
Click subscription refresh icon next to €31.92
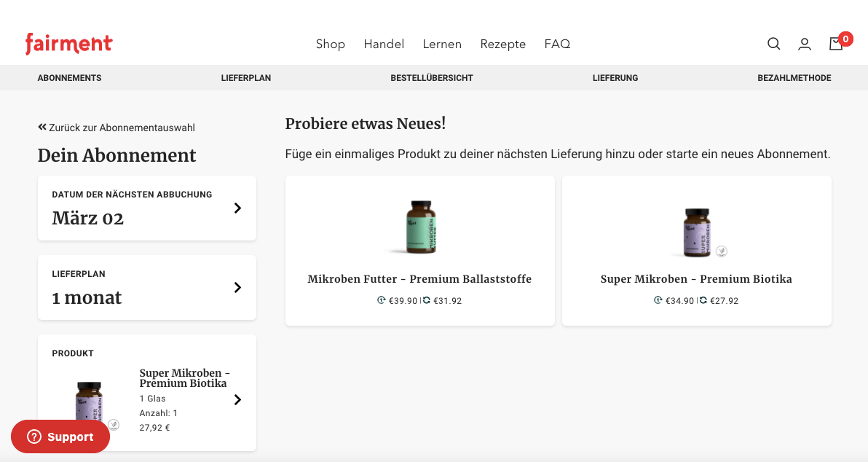click(427, 300)
